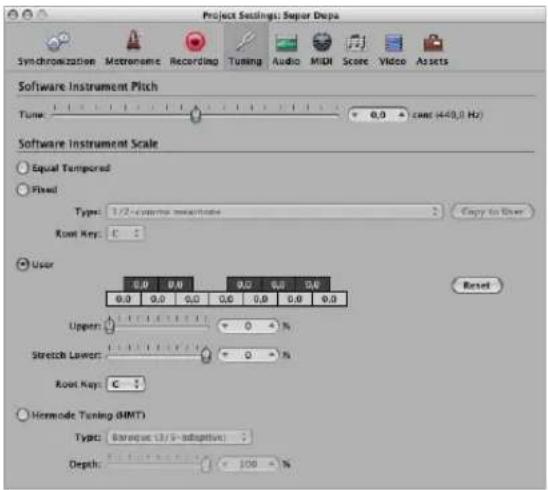Click the Copy to User button
548x490 pixels.
[492, 211]
